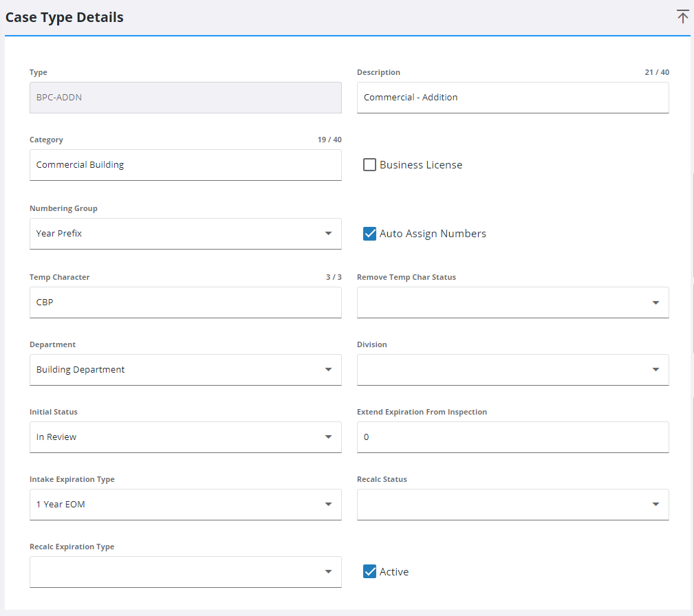Click the Description character counter 21 / 40
This screenshot has height=616, width=694.
point(657,72)
